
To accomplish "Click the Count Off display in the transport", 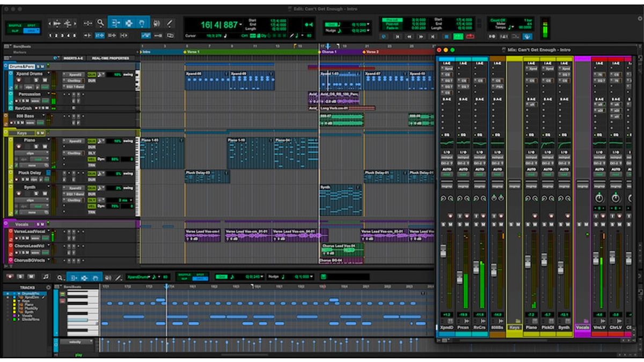I will tap(497, 20).
